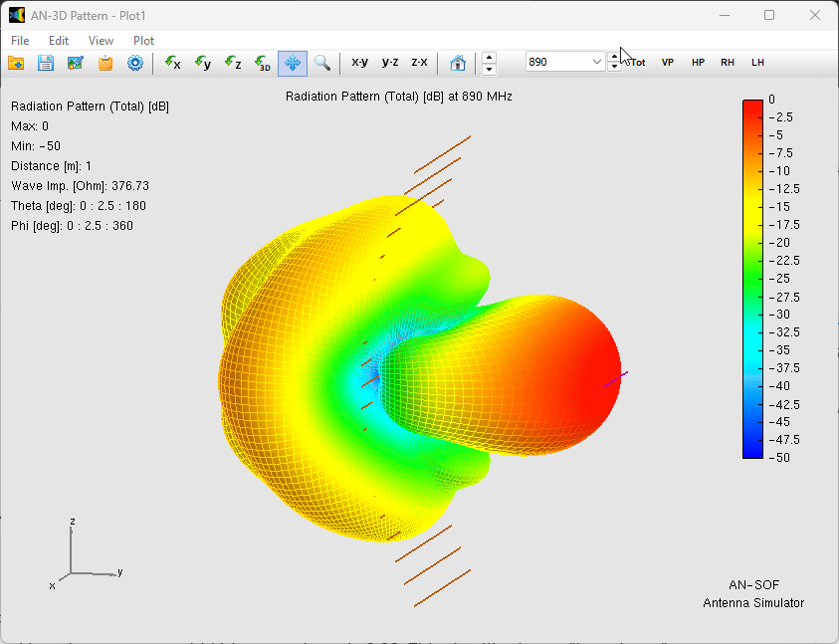This screenshot has height=644, width=839.
Task: Click the save floppy disk icon
Action: 46,63
